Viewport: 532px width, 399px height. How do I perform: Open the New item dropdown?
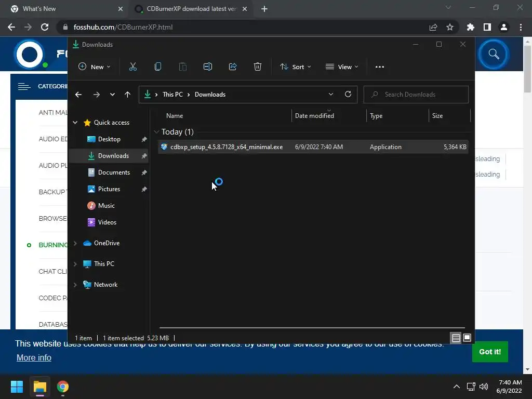[x=94, y=67]
